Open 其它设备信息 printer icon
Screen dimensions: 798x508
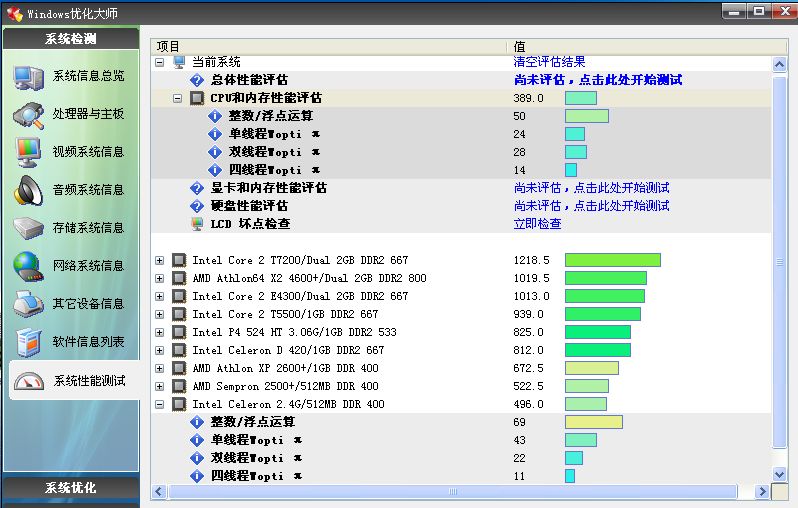coord(28,304)
